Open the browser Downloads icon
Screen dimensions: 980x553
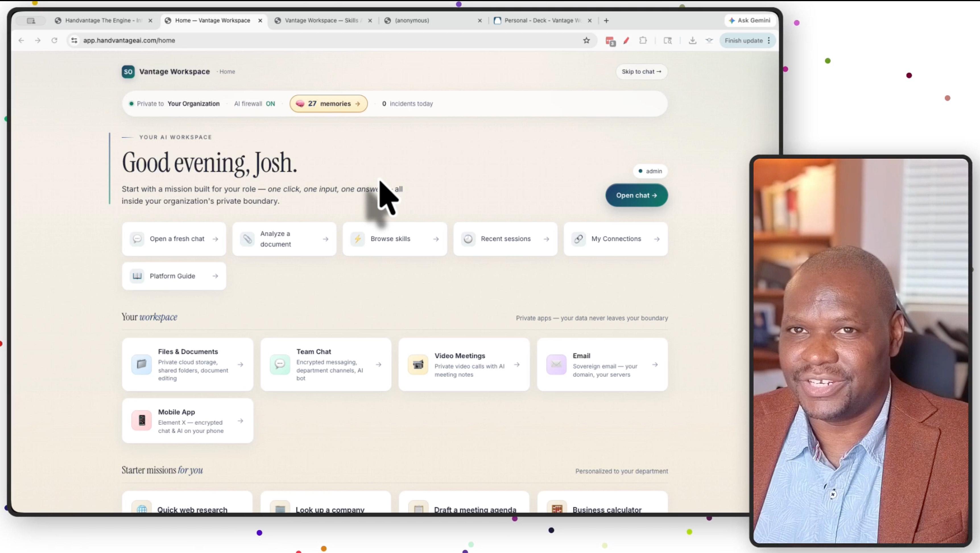click(692, 40)
